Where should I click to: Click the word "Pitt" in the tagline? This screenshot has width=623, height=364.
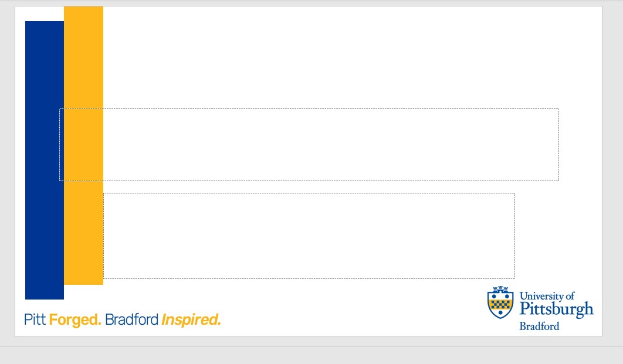(x=35, y=319)
